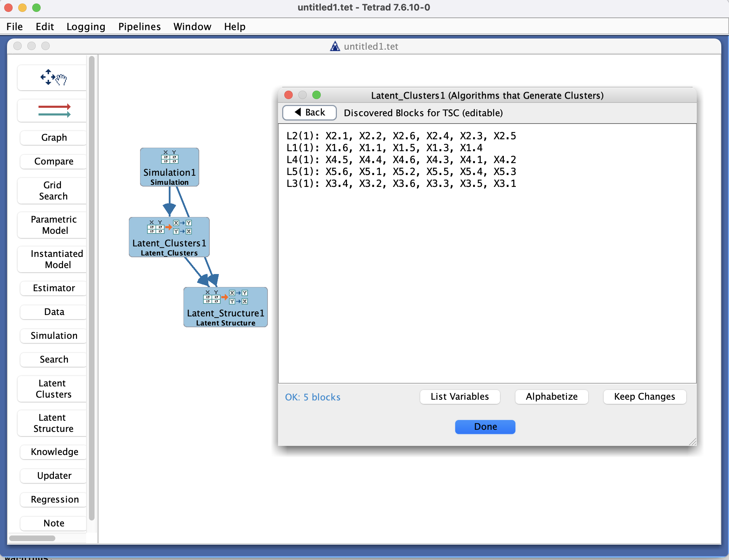
Task: Click the main window yellow minimize button
Action: tap(22, 8)
